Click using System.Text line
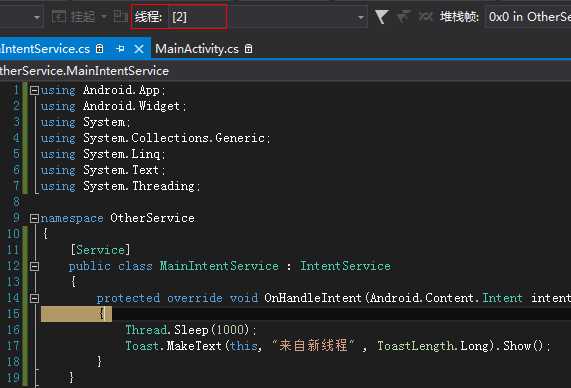 (103, 170)
